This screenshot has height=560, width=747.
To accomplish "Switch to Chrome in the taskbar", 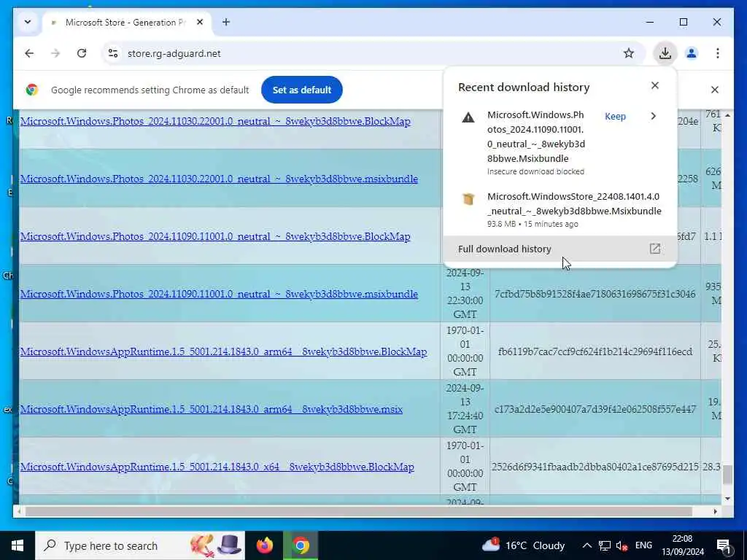I will 301,545.
